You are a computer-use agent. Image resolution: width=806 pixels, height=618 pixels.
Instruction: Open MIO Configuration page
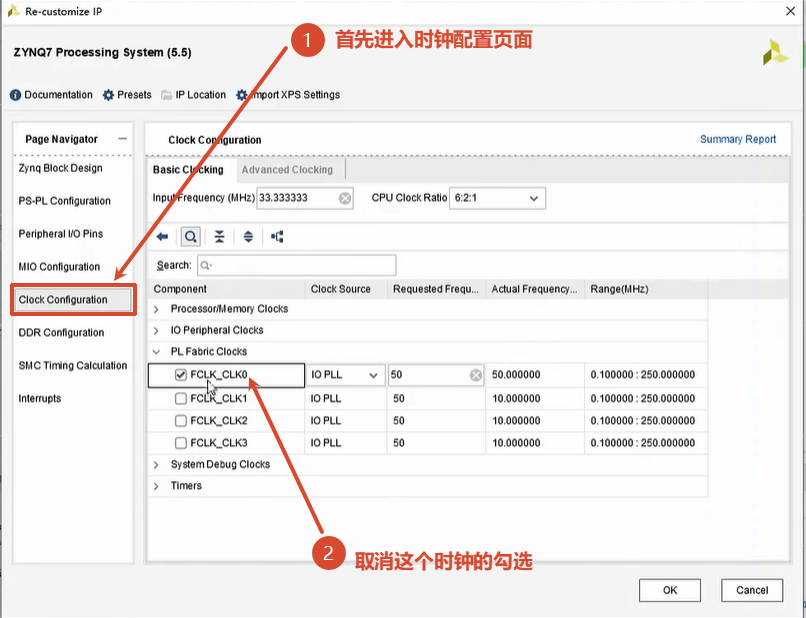click(60, 267)
